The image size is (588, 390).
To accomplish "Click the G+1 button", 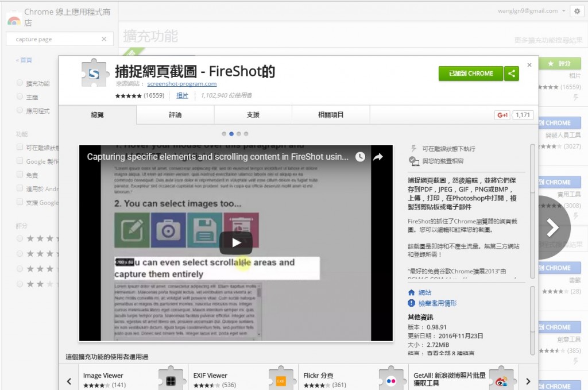I will (x=502, y=115).
